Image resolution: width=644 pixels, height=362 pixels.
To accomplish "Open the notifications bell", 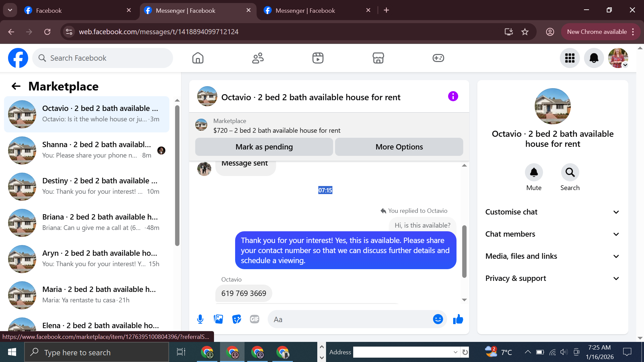I will 594,58.
